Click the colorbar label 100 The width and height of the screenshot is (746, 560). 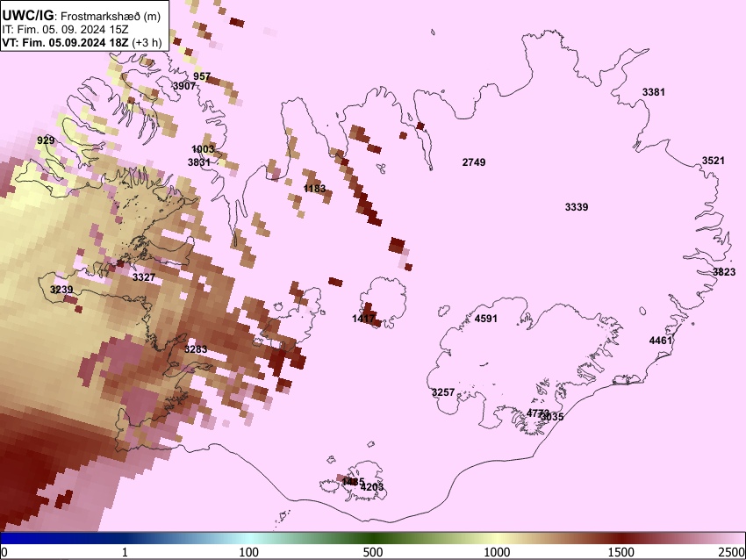[249, 552]
